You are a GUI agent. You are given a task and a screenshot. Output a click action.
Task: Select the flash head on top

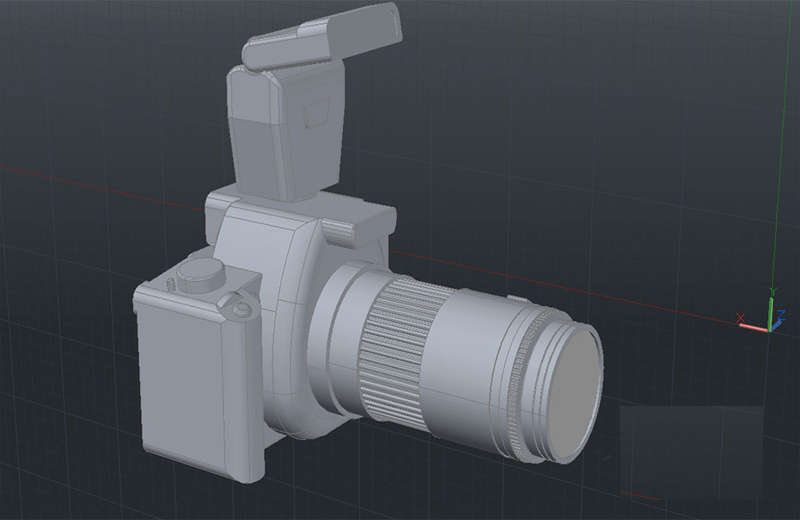(325, 37)
